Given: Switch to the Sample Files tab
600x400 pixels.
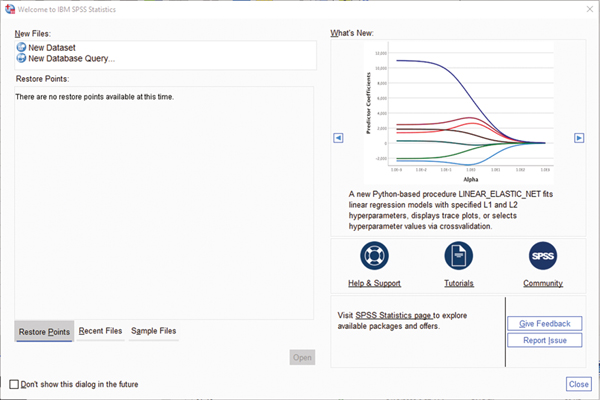Looking at the screenshot, I should click(x=153, y=331).
